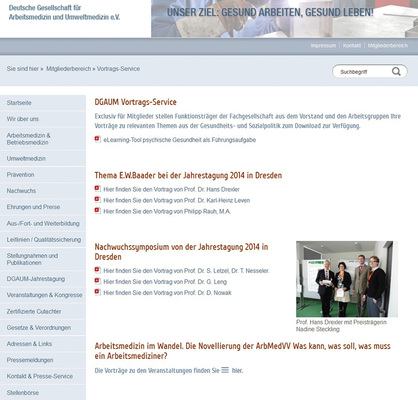Open Wir über uns menu item
The image size is (418, 400).
(43, 119)
